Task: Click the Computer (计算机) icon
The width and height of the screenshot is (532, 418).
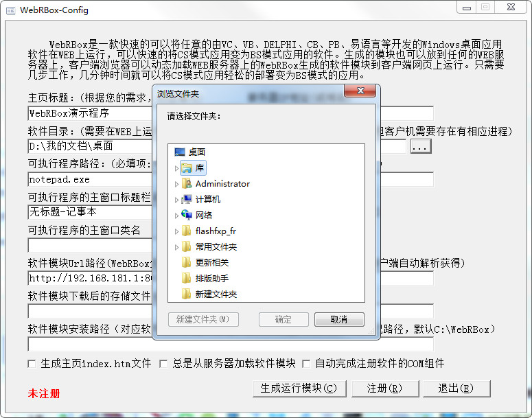Action: [187, 199]
